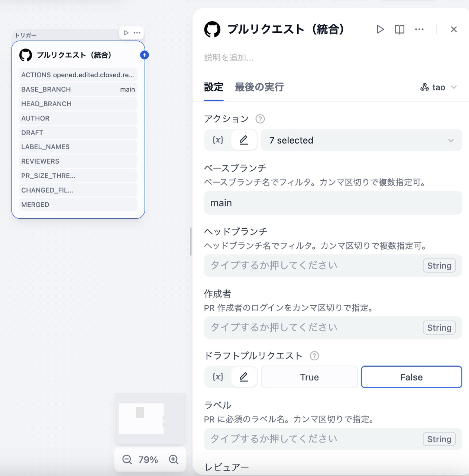Image resolution: width=469 pixels, height=476 pixels.
Task: Click the ラベル input field
Action: point(333,439)
